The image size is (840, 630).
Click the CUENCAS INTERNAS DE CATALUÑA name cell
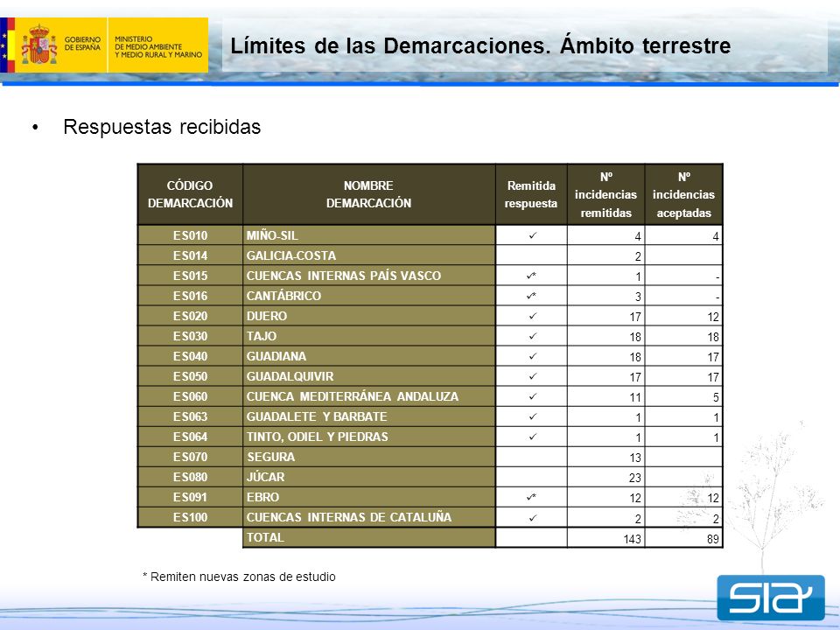(x=369, y=517)
